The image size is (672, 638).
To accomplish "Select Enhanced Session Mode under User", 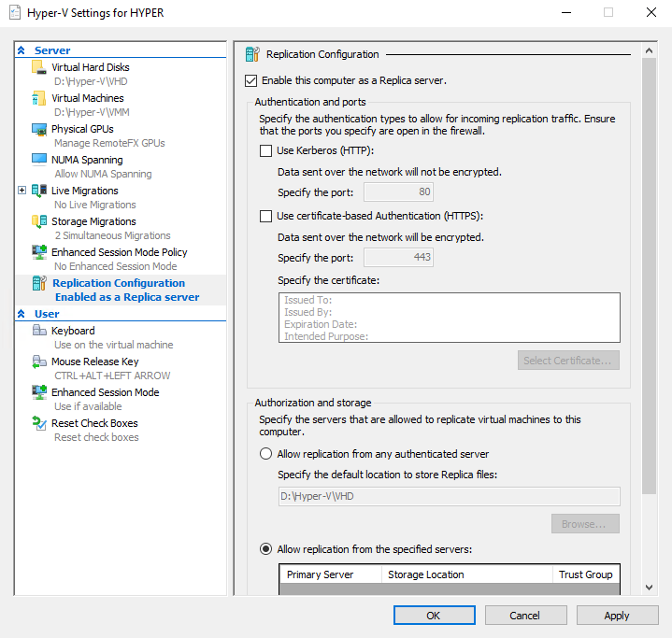I will (105, 392).
